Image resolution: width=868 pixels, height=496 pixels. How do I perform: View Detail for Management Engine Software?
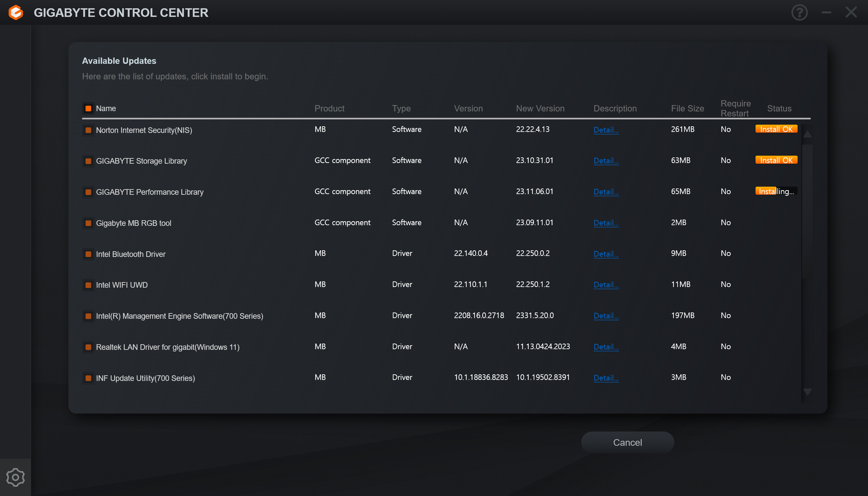[606, 316]
